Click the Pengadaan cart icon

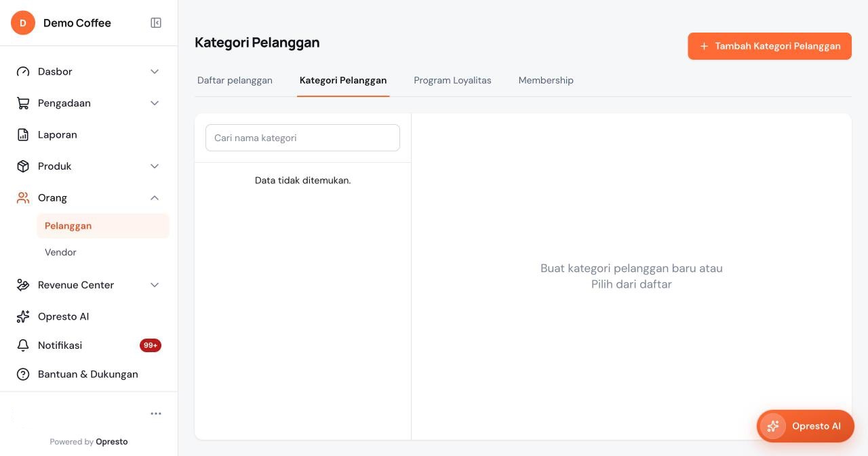pos(23,103)
